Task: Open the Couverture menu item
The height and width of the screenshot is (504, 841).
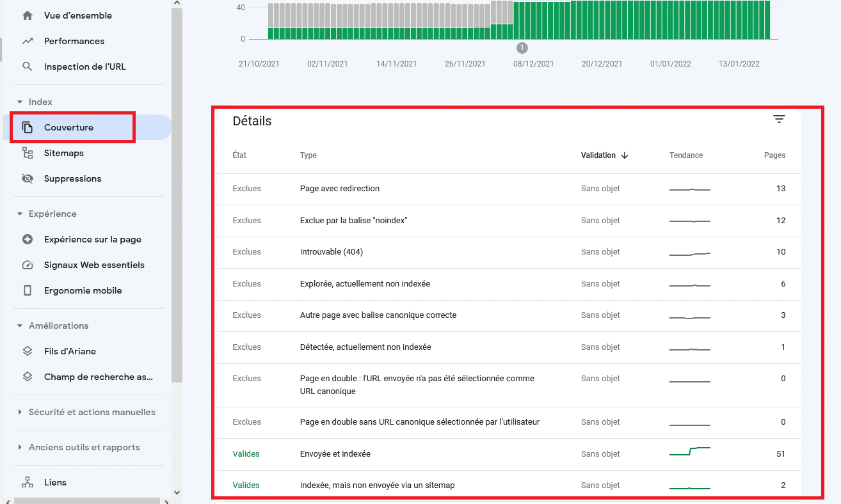Action: tap(68, 127)
